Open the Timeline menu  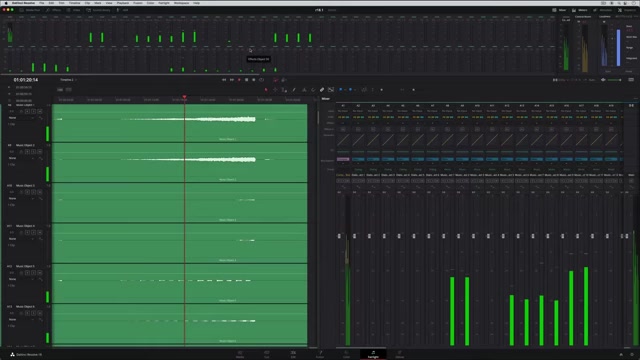(74, 3)
